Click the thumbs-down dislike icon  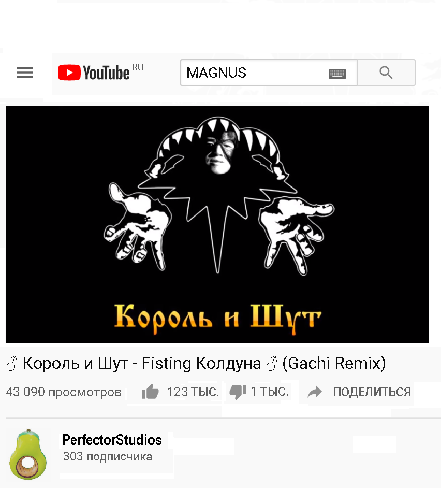pos(238,392)
